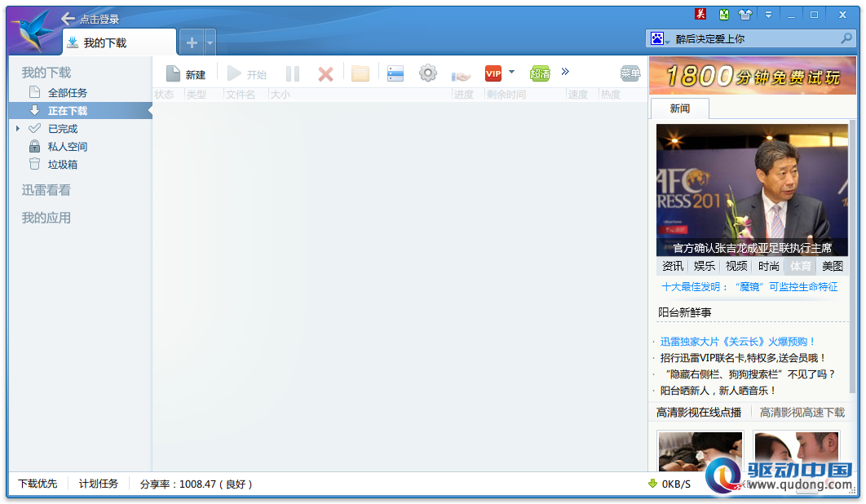The height and width of the screenshot is (504, 866).
Task: Click the blue task list view icon
Action: (x=395, y=73)
